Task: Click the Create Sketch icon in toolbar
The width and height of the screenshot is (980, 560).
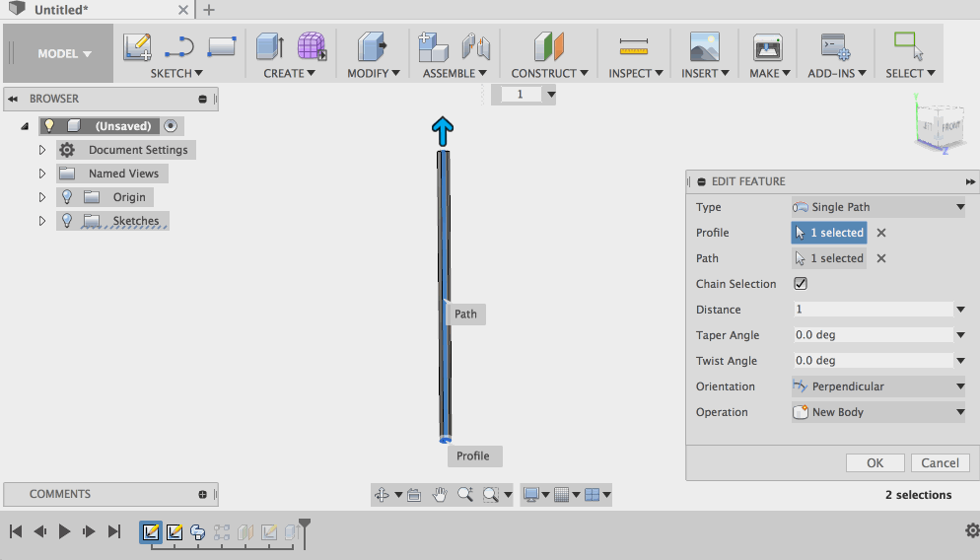Action: point(137,46)
